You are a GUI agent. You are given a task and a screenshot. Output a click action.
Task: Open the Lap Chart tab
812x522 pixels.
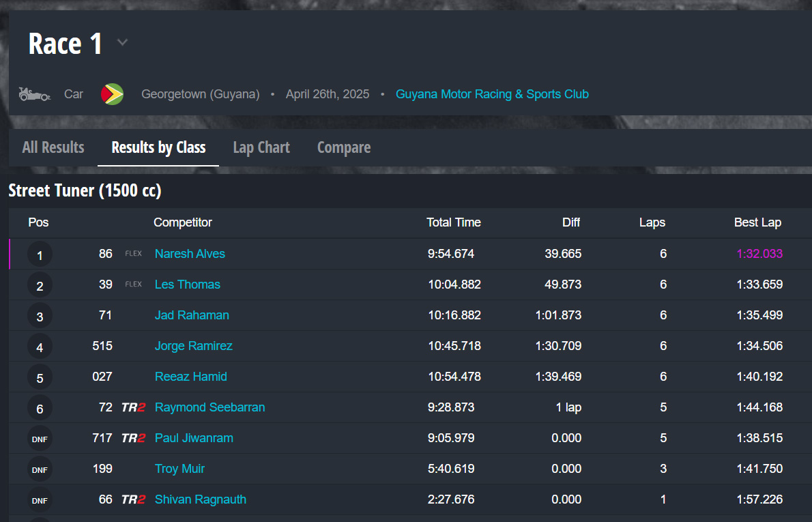261,147
